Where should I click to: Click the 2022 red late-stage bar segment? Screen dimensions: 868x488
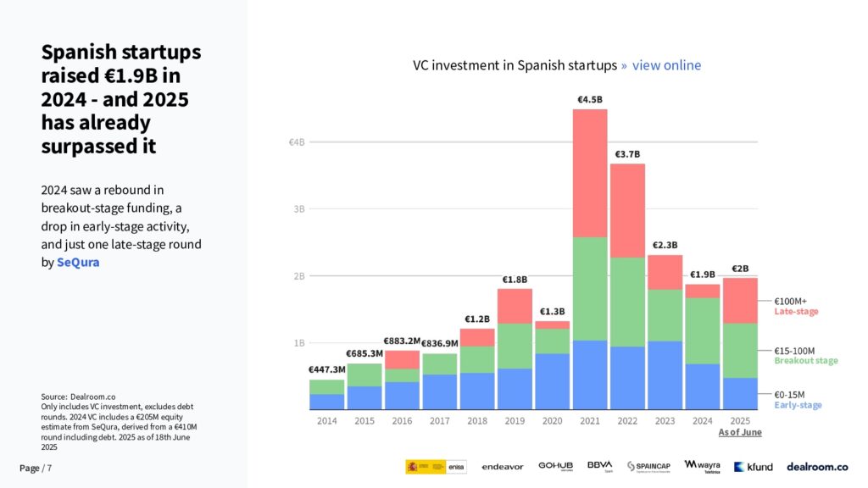click(x=628, y=211)
